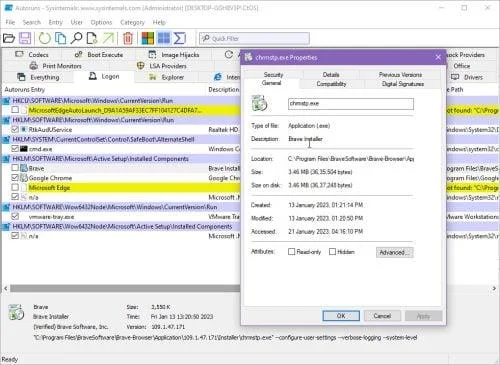Image resolution: width=500 pixels, height=365 pixels.
Task: Open Security tab in Properties dialog
Action: pos(273,75)
